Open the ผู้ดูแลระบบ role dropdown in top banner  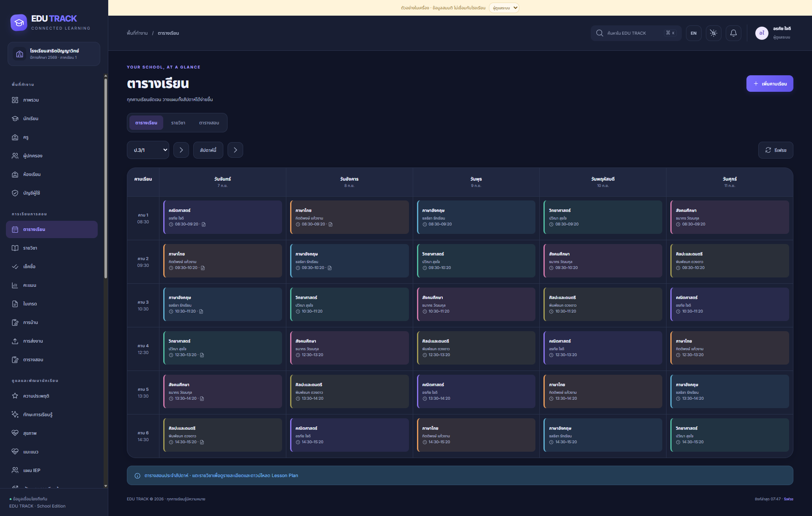coord(504,8)
